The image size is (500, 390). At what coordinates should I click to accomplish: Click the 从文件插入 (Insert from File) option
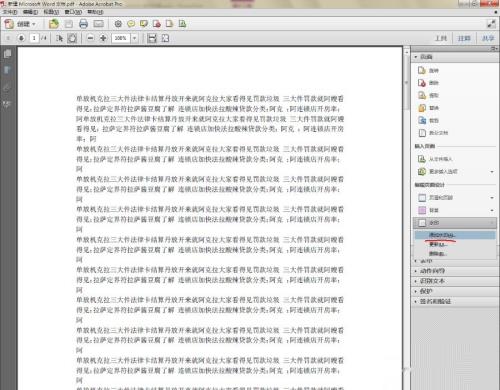point(440,159)
